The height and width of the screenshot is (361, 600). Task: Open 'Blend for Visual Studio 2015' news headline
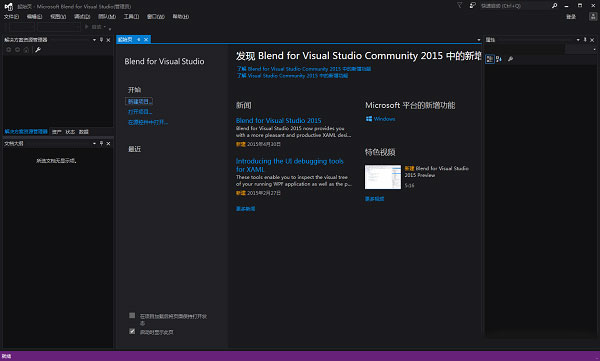pyautogui.click(x=279, y=121)
